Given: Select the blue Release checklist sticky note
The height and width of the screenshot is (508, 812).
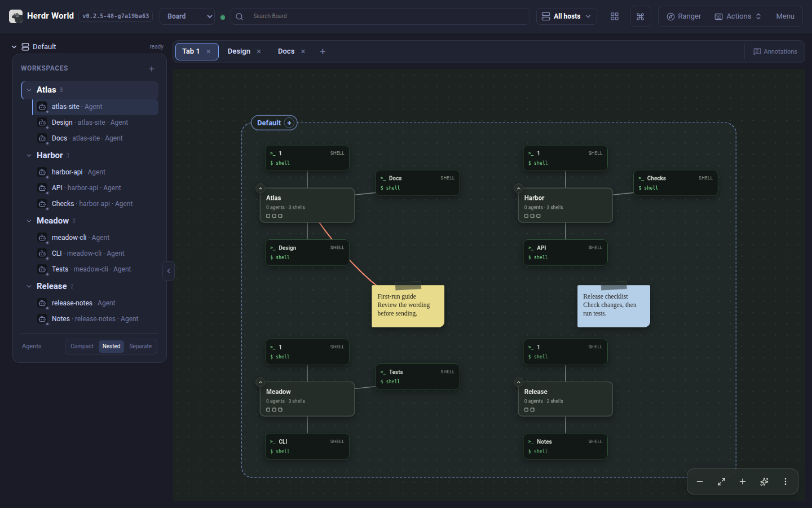Looking at the screenshot, I should 614,305.
